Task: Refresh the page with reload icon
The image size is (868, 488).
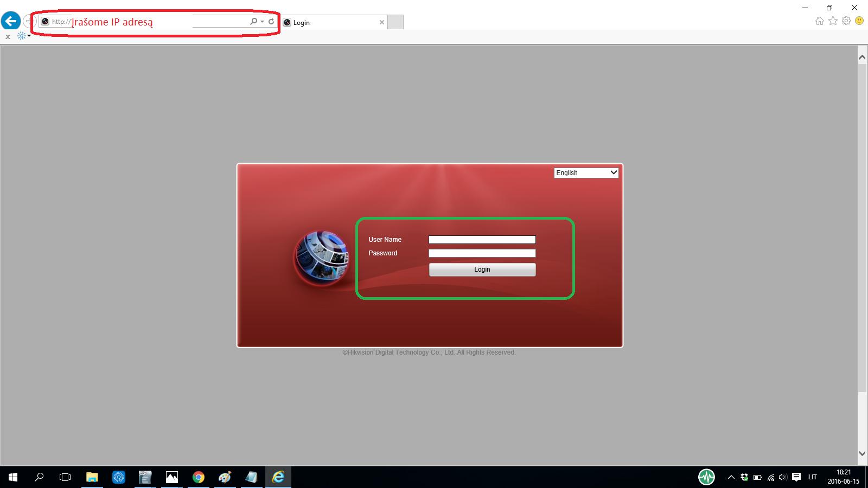Action: pyautogui.click(x=271, y=22)
